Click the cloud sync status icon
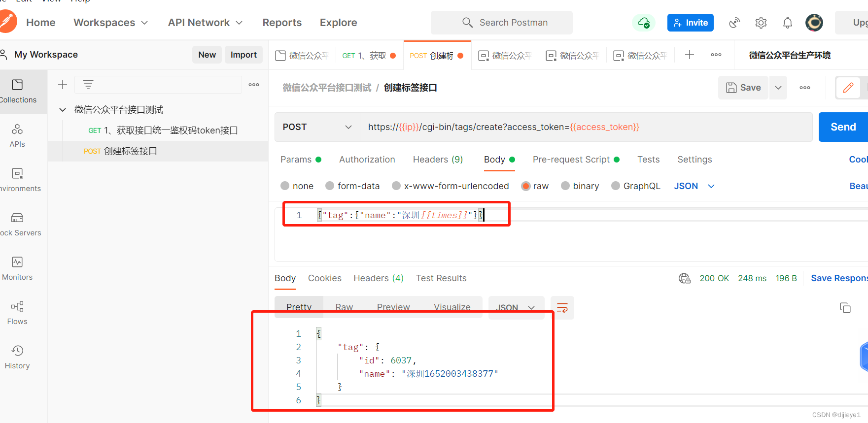Image resolution: width=868 pixels, height=423 pixels. tap(643, 23)
